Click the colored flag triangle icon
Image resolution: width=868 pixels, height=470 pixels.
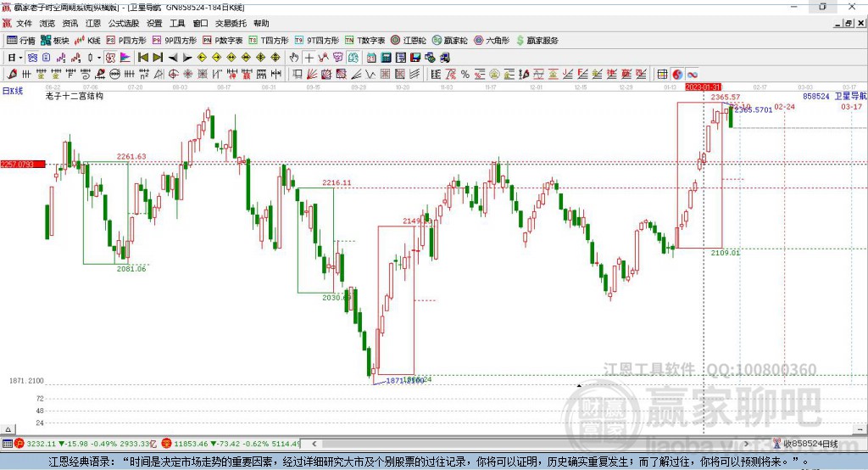click(125, 58)
